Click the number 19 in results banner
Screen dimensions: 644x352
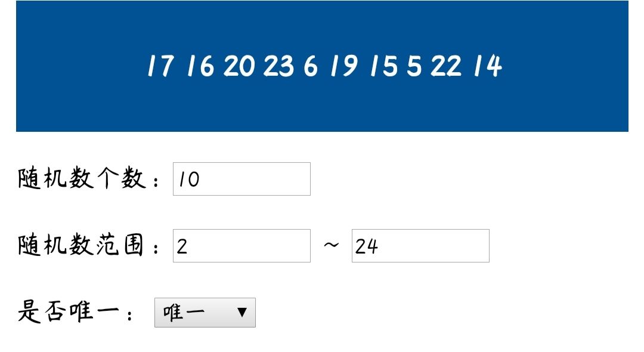tap(344, 66)
